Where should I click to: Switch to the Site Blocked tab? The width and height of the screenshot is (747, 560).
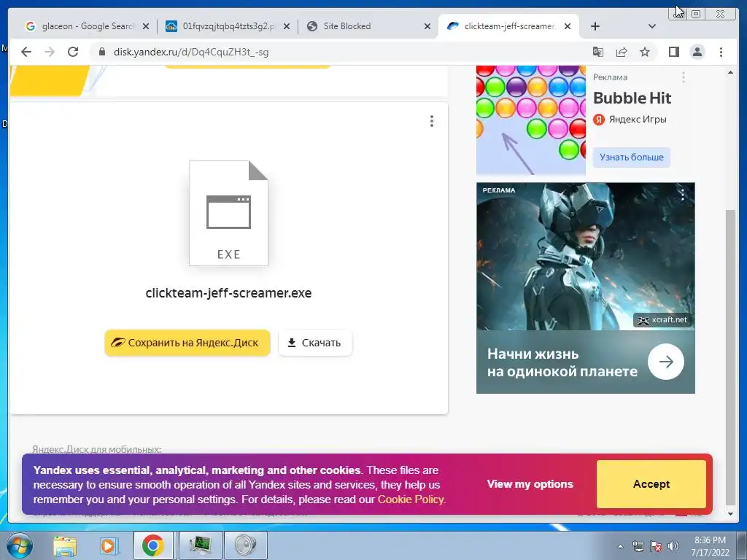[370, 26]
